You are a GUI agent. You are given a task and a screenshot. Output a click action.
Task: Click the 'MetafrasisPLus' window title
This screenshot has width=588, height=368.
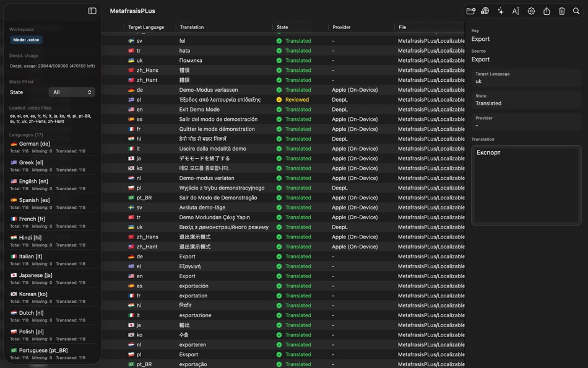(132, 11)
